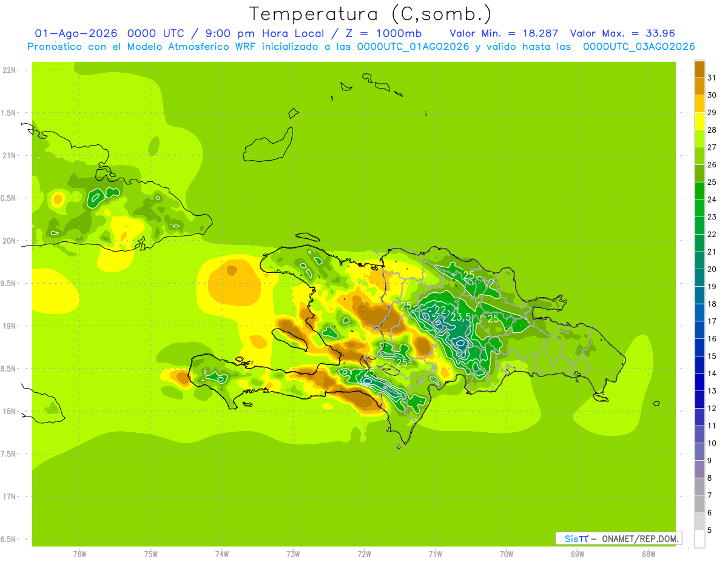Click the "1.5N" latitude axis label

(9, 113)
